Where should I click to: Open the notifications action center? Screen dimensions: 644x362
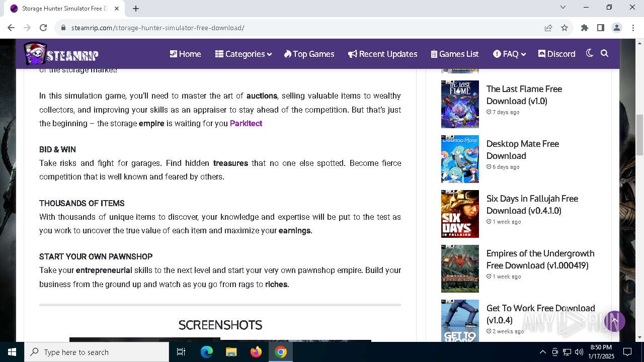[x=627, y=352]
